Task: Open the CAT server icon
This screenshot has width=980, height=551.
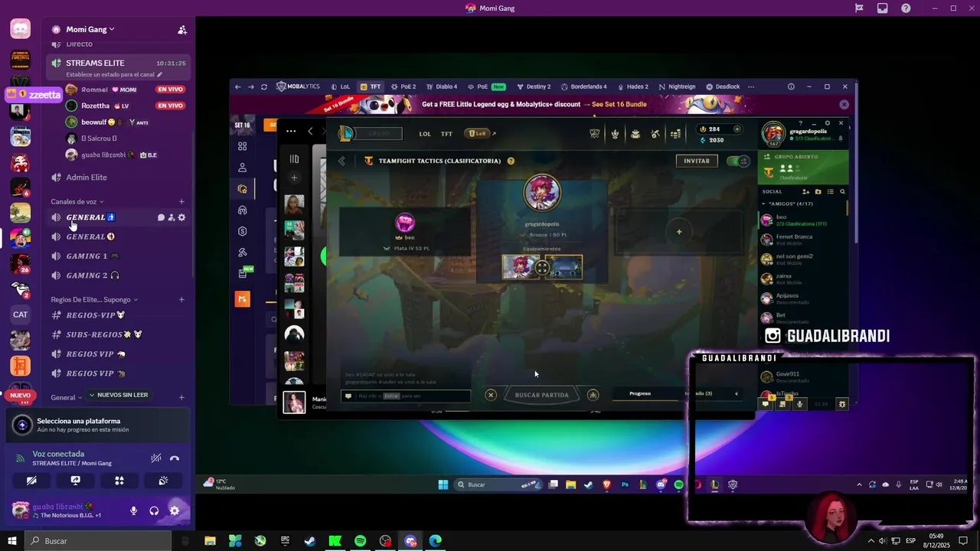Action: [x=21, y=315]
